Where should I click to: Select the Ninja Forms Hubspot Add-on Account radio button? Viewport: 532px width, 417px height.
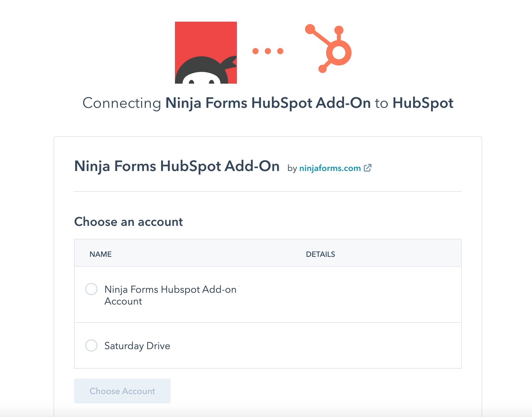91,289
